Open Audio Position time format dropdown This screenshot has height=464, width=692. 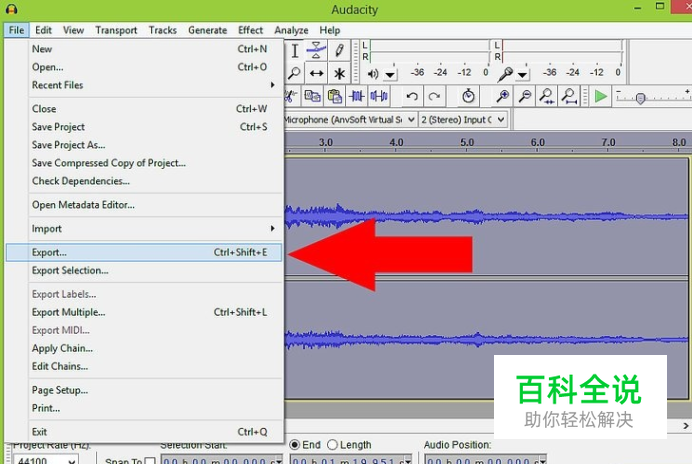coord(542,461)
